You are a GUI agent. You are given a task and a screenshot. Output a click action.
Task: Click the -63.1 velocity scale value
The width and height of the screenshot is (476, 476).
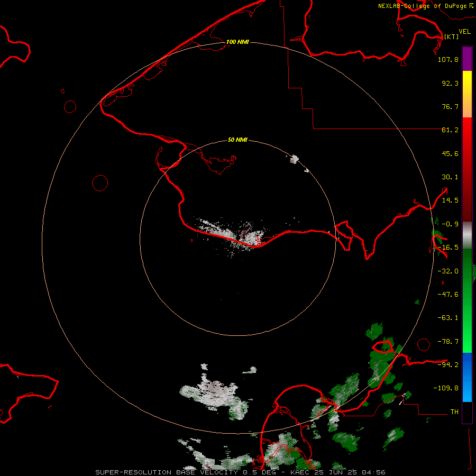point(448,318)
